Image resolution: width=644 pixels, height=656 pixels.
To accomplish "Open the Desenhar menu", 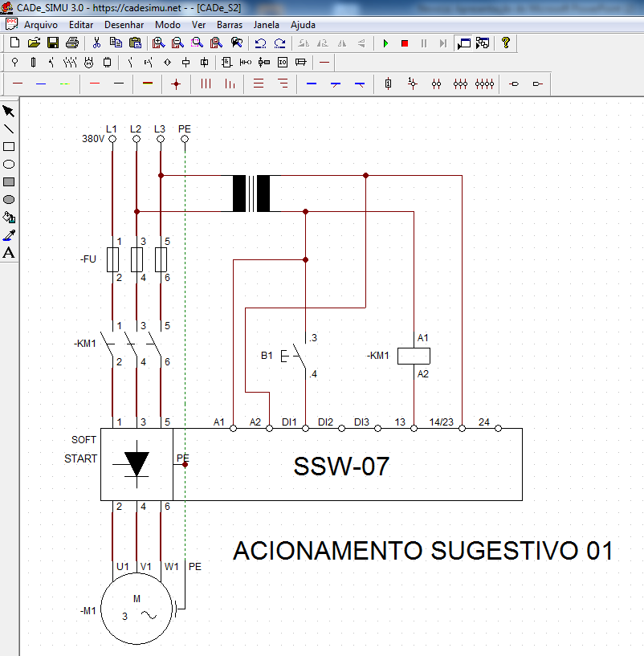I will [124, 25].
